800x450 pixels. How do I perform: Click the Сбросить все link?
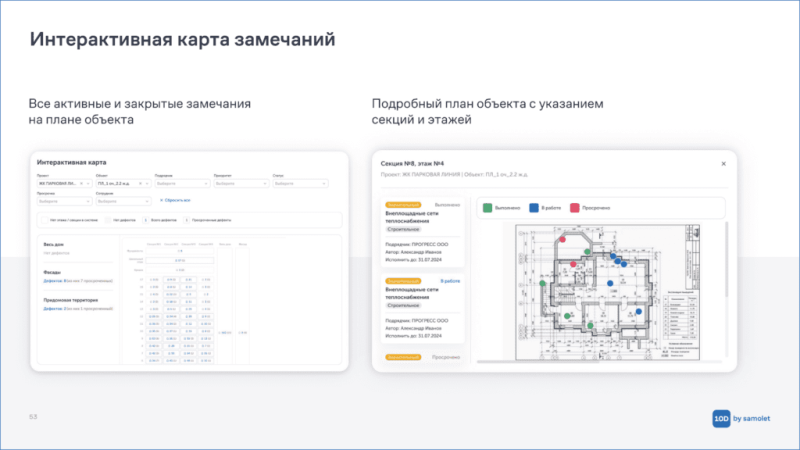point(175,201)
